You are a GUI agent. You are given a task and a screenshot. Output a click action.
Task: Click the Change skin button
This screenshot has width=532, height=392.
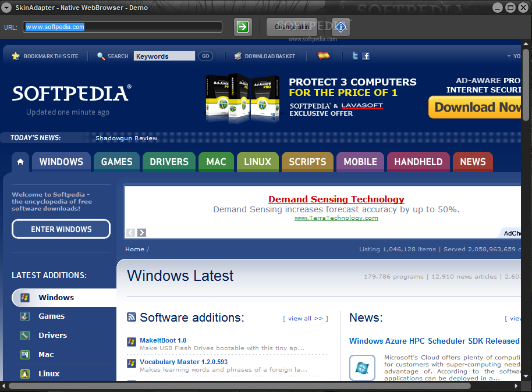pyautogui.click(x=292, y=27)
